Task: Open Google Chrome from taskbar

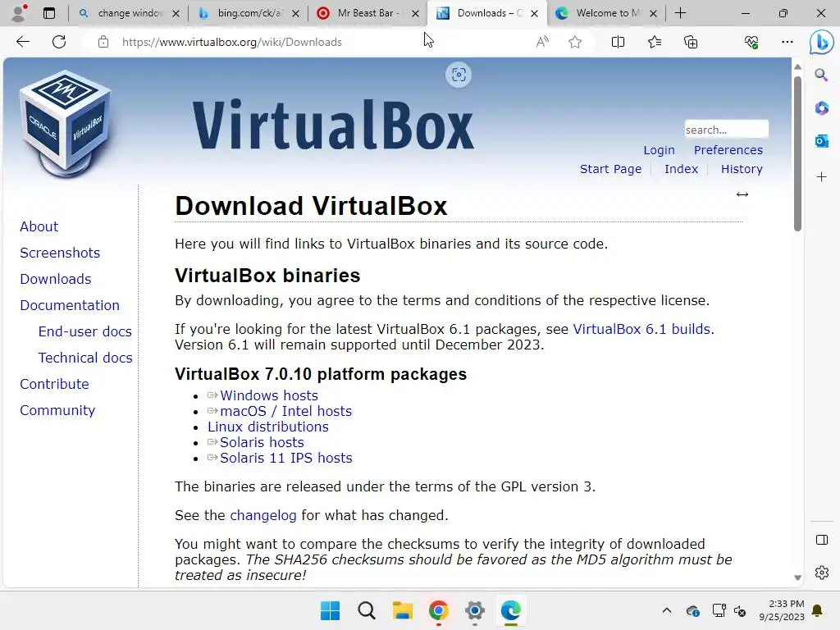Action: [438, 610]
